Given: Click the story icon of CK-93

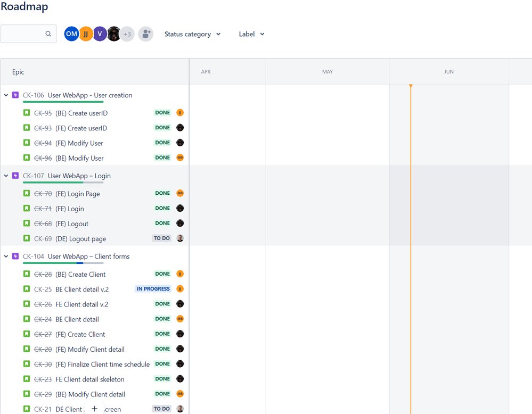Looking at the screenshot, I should click(27, 128).
